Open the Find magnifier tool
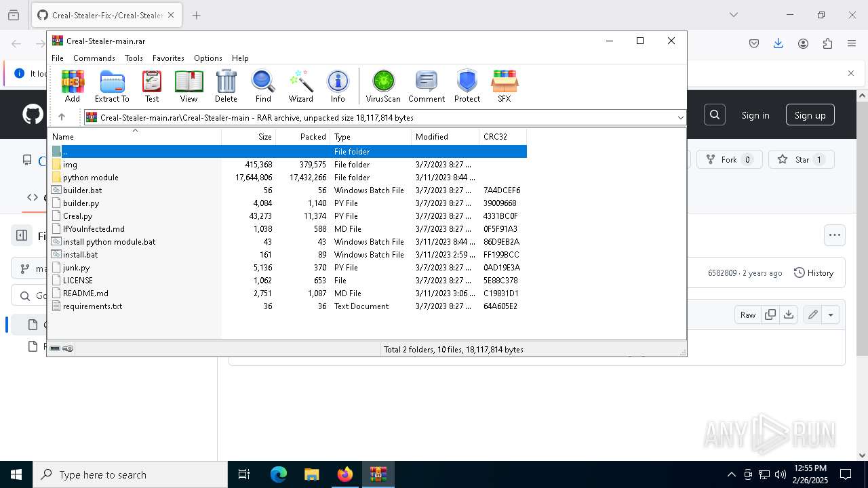The image size is (868, 488). (263, 86)
